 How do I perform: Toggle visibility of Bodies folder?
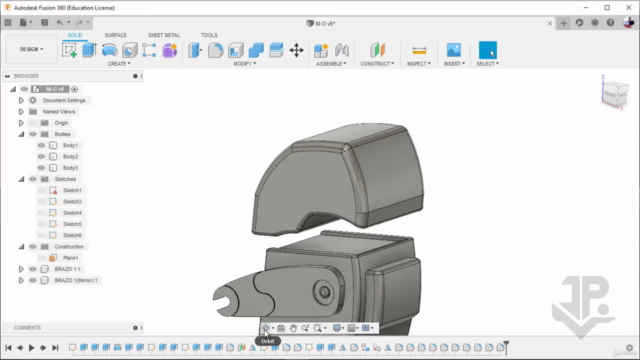pyautogui.click(x=33, y=134)
